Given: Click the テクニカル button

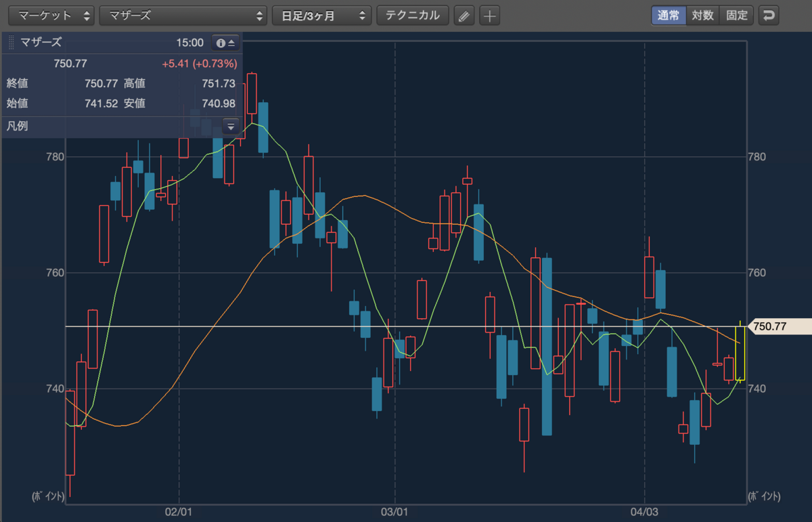Looking at the screenshot, I should pos(413,16).
